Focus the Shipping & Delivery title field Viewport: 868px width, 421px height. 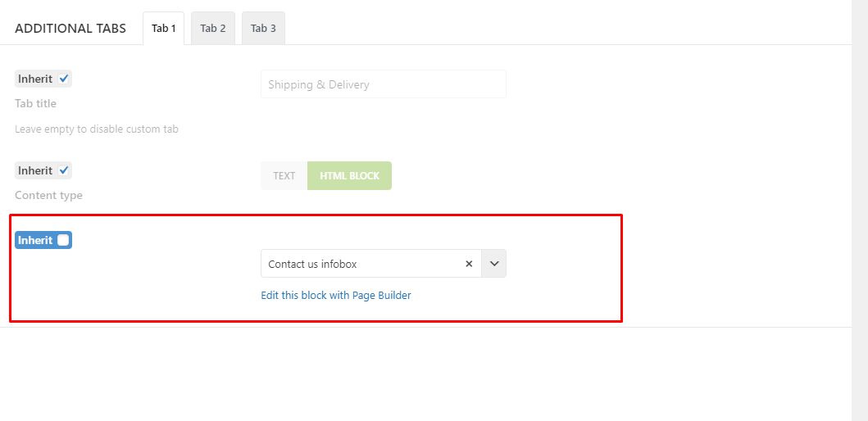point(383,84)
